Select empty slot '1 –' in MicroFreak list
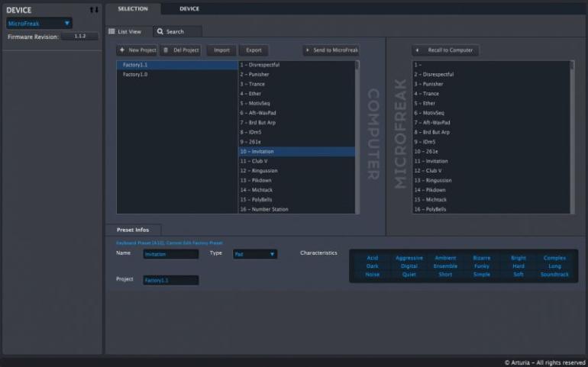 click(x=491, y=65)
